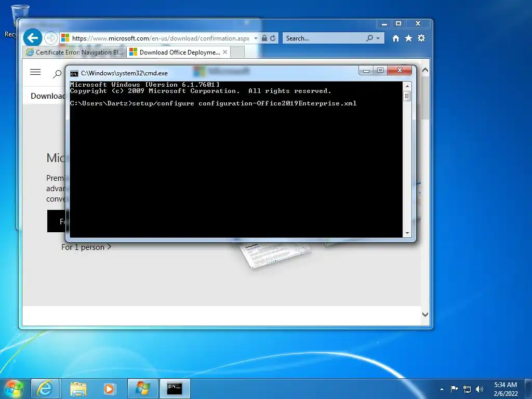Open the hamburger menu on Microsoft page
This screenshot has width=532, height=399.
[x=35, y=72]
